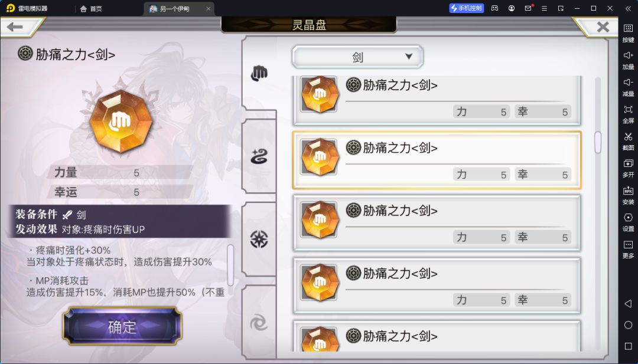
Task: Click the 手机控制 button in title bar
Action: pos(466,8)
